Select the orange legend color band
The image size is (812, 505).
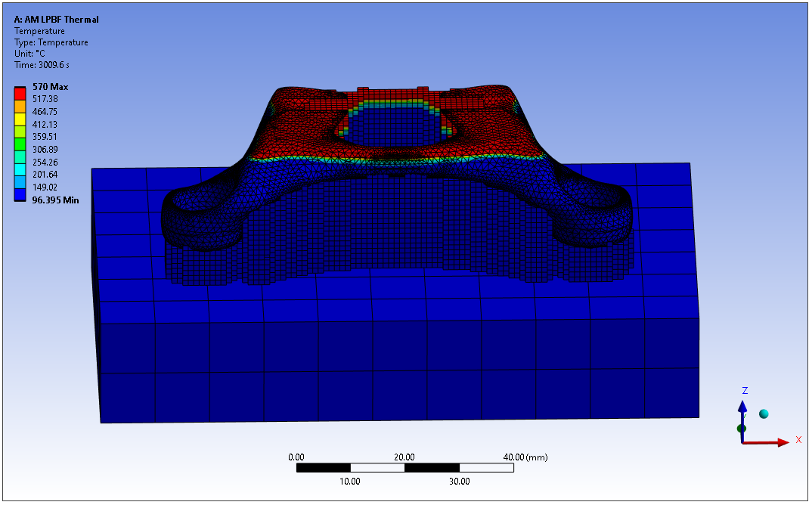click(20, 105)
